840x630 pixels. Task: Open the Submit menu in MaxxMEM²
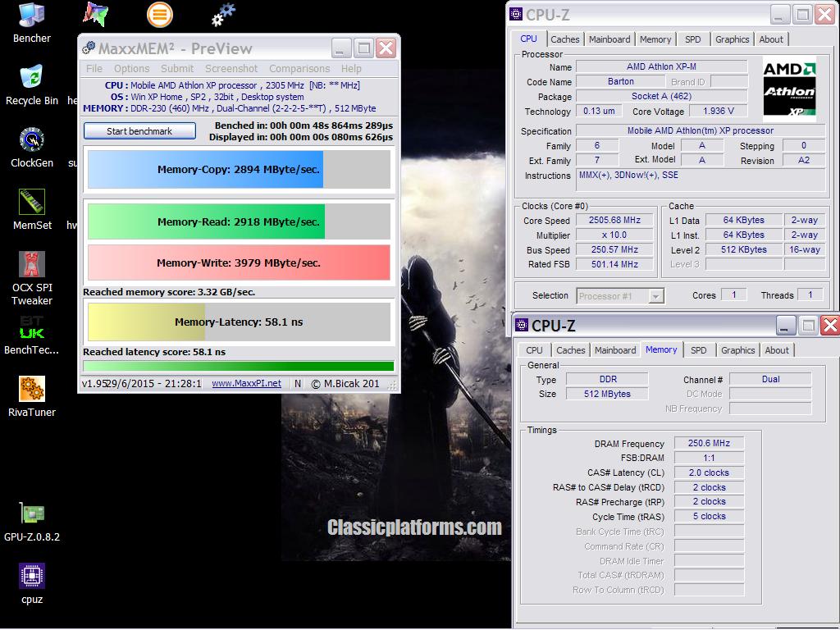coord(177,69)
